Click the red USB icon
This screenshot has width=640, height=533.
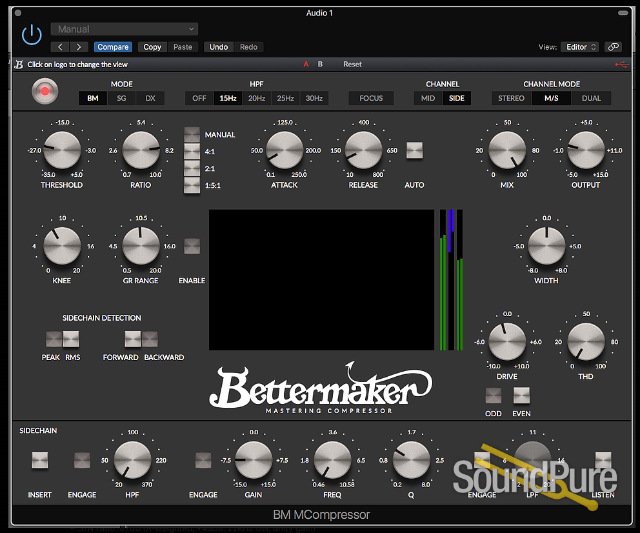coord(622,64)
